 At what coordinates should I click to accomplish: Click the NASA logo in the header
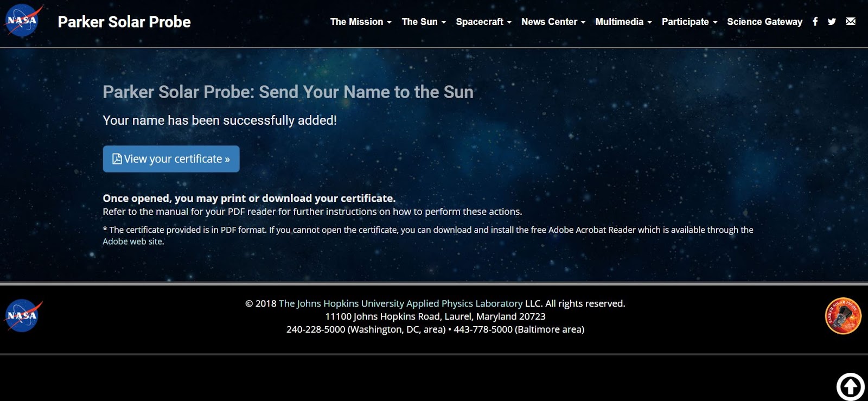click(23, 21)
